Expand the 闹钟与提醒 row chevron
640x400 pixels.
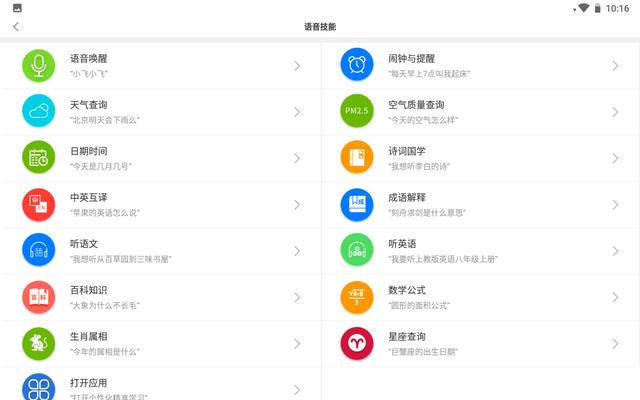click(x=616, y=66)
